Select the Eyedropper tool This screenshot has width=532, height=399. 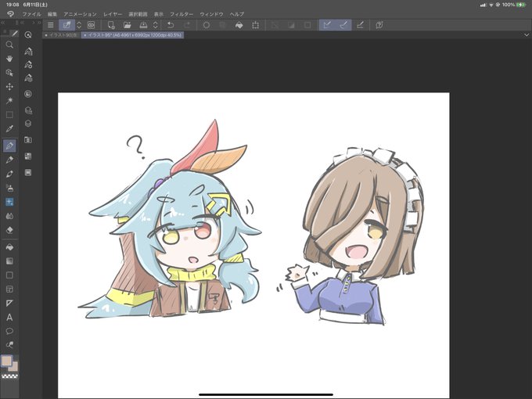click(9, 128)
